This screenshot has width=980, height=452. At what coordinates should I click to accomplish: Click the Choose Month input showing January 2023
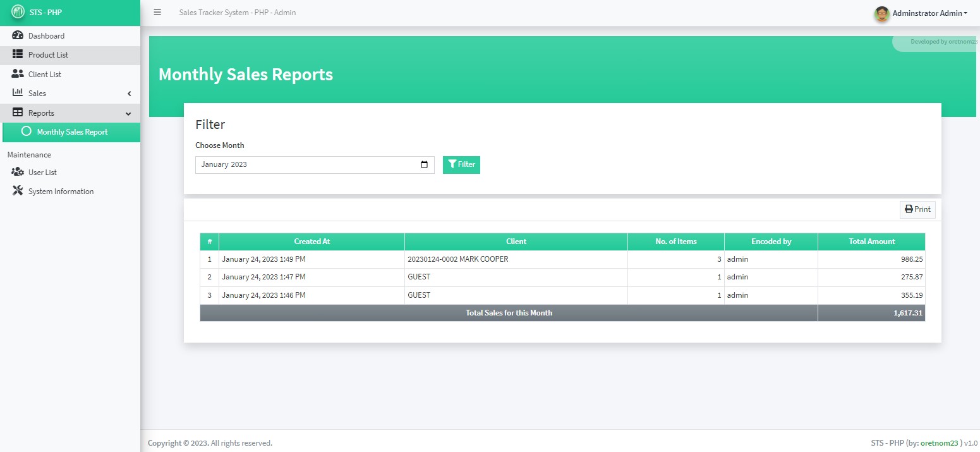tap(315, 164)
